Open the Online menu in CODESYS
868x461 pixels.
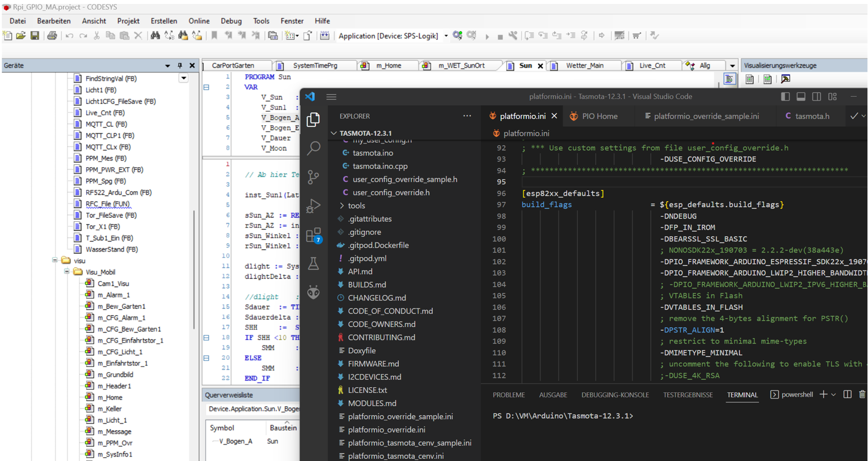tap(199, 21)
